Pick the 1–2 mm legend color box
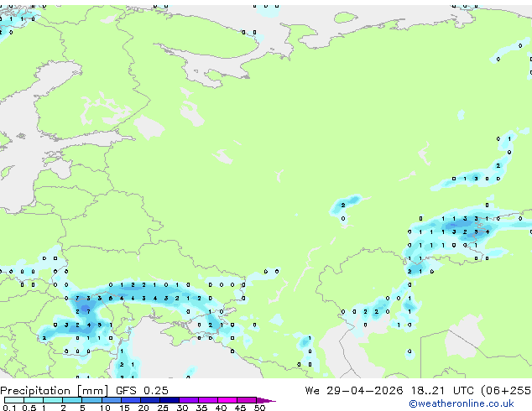Screen dimensions: 532x411 tap(53, 400)
